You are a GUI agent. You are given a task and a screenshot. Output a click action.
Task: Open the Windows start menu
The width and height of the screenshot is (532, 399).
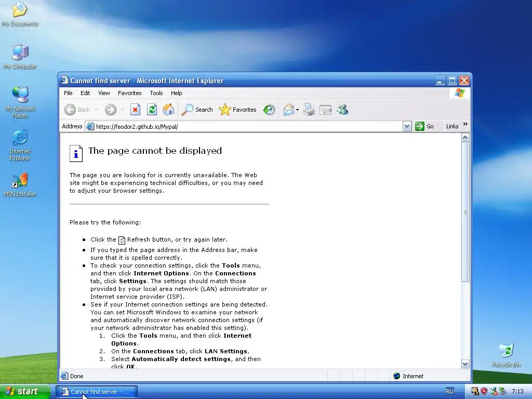[24, 392]
